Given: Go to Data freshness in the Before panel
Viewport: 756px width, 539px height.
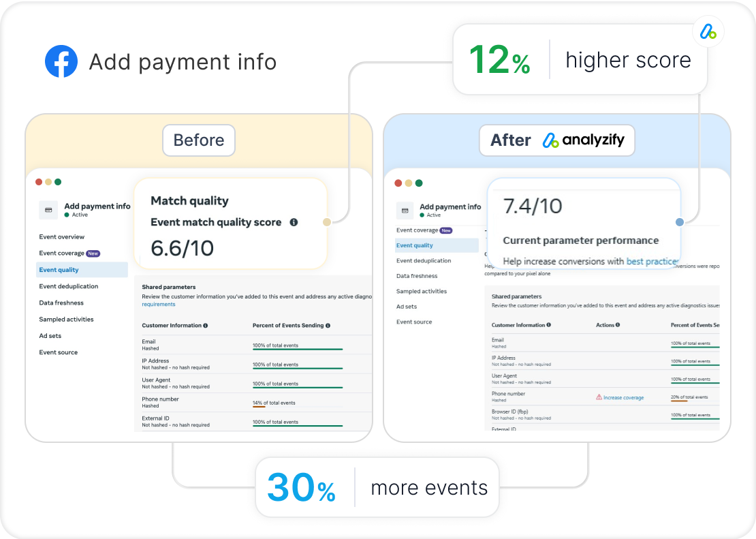Looking at the screenshot, I should pyautogui.click(x=61, y=303).
